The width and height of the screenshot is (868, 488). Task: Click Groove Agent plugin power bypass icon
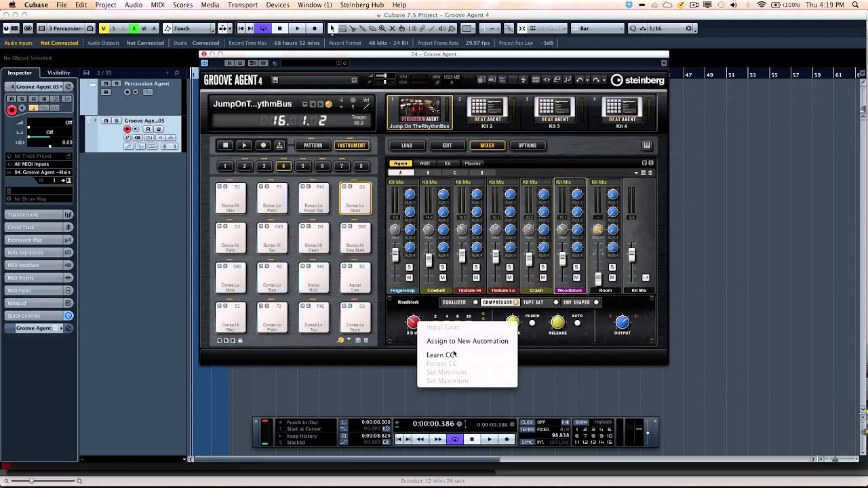coord(205,63)
